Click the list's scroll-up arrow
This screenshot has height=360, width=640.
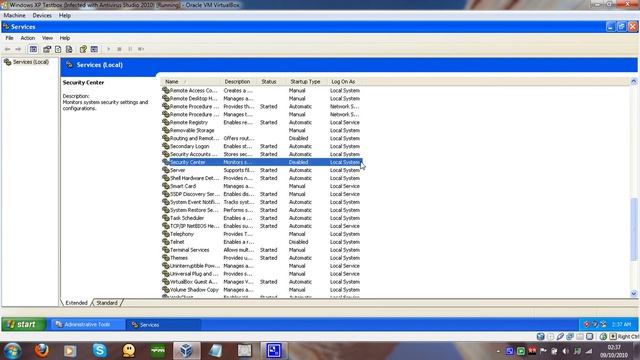pos(633,81)
